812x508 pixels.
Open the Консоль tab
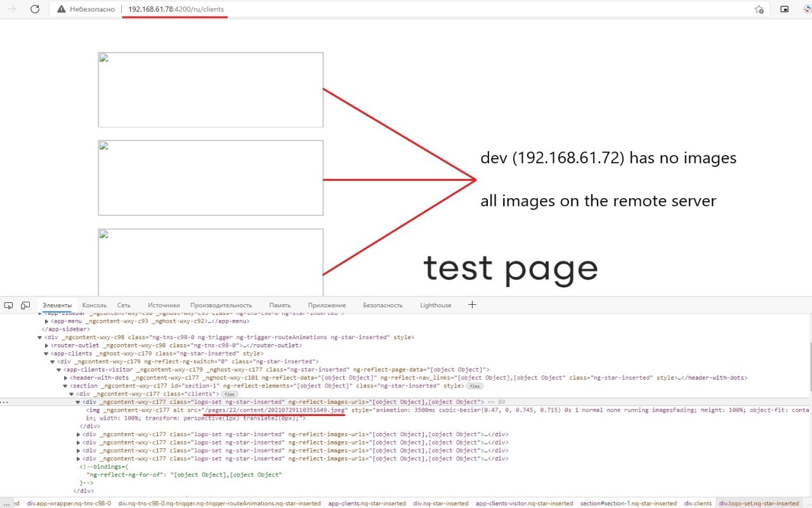click(x=95, y=305)
